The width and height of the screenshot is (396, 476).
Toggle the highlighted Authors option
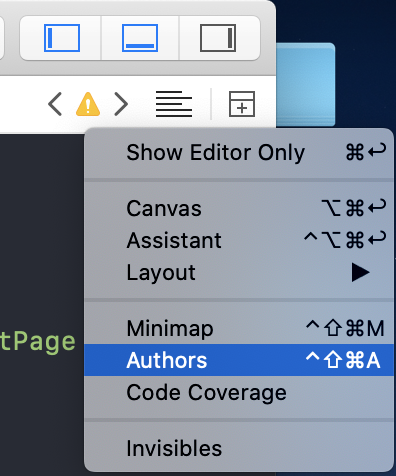pyautogui.click(x=239, y=360)
